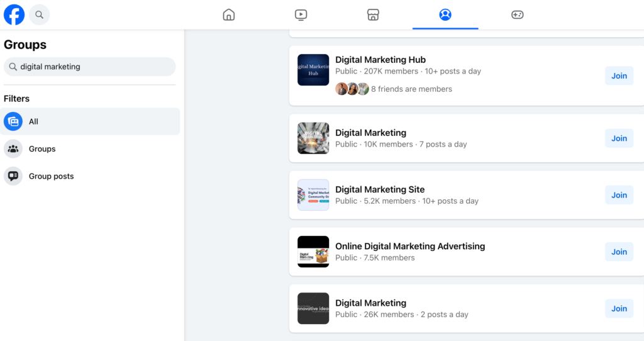Open the Watch video icon
The width and height of the screenshot is (644, 341).
click(x=301, y=15)
